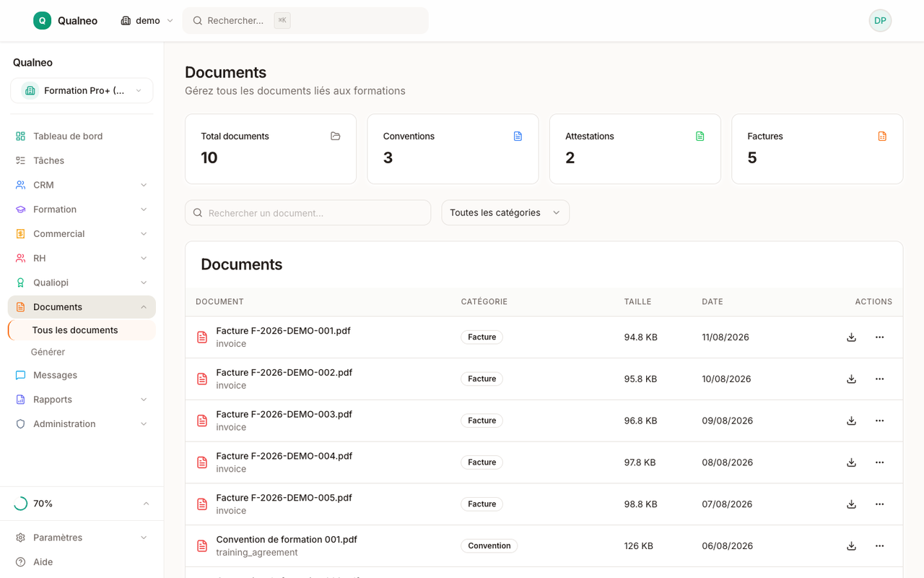Screen dimensions: 924x578
Task: Click in the Rechercher global search field
Action: point(305,20)
